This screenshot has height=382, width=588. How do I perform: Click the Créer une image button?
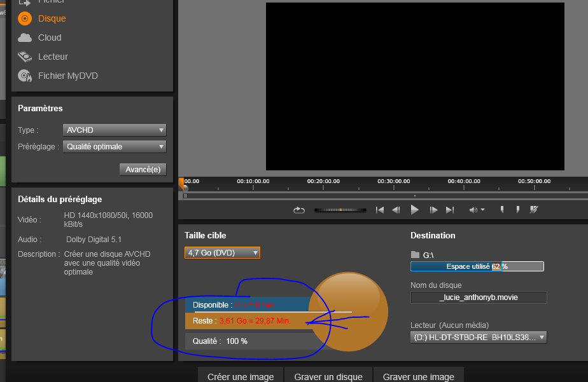[x=241, y=375]
